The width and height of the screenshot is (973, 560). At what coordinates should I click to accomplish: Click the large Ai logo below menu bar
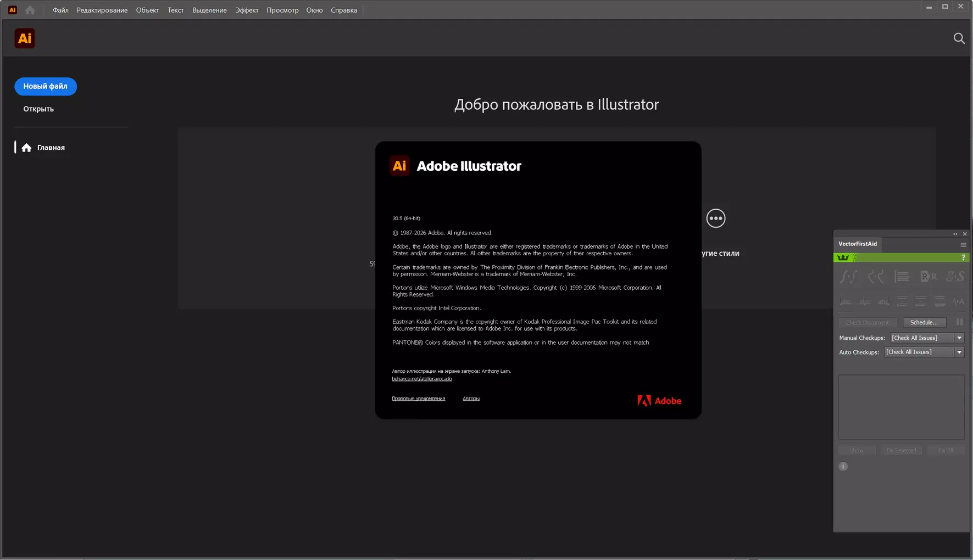pyautogui.click(x=25, y=38)
